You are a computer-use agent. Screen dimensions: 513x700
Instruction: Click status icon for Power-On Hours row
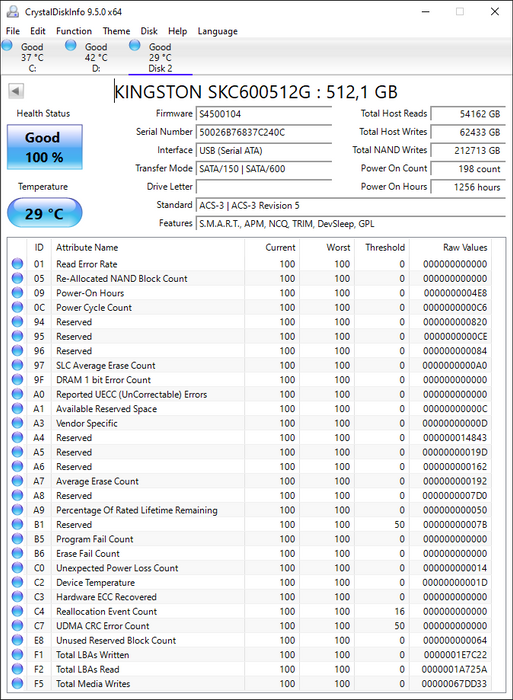pos(17,293)
